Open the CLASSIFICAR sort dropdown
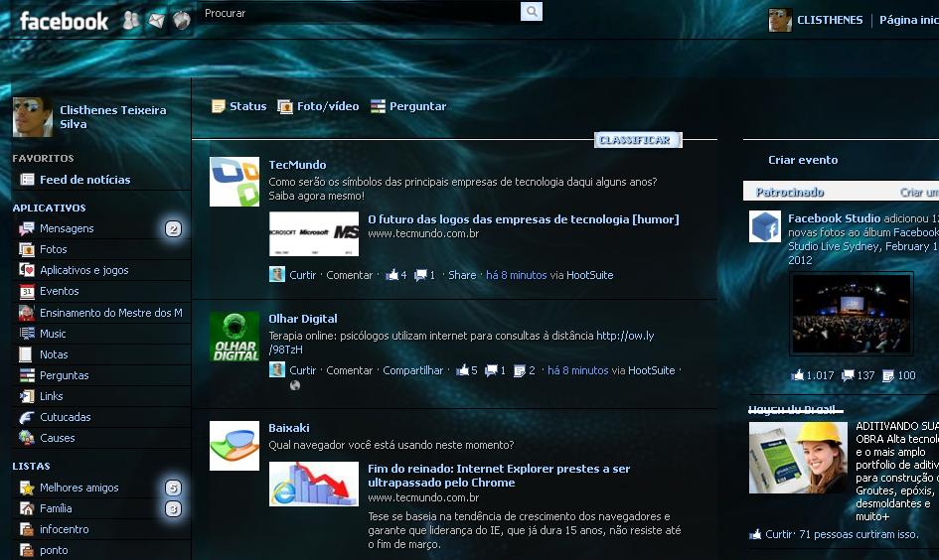939x560 pixels. pyautogui.click(x=638, y=140)
